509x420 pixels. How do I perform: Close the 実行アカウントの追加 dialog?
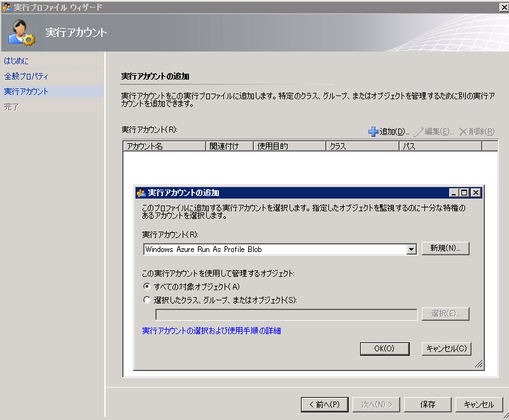coord(475,193)
